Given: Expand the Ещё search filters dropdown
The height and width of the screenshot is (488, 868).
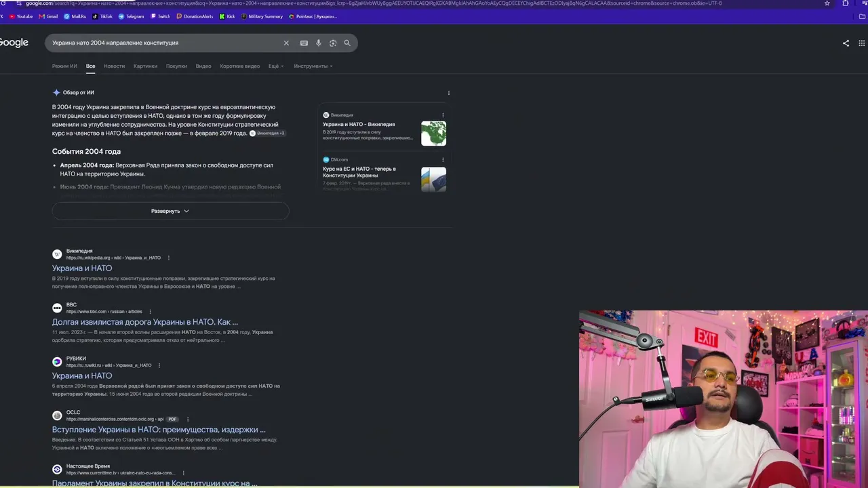Looking at the screenshot, I should pyautogui.click(x=276, y=66).
